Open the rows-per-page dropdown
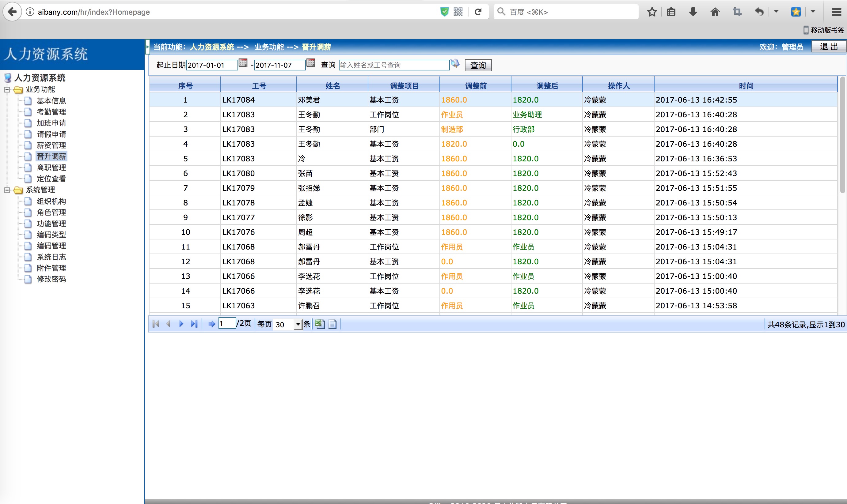847x504 pixels. [298, 324]
